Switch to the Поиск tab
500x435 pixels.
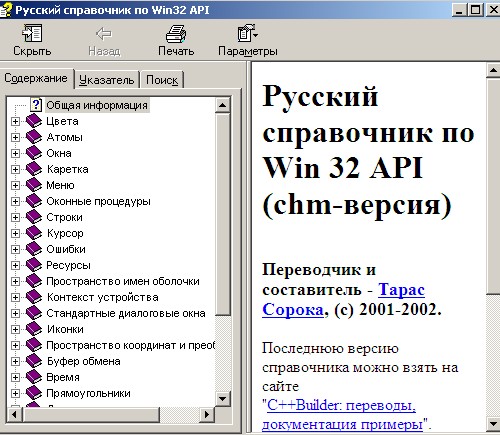(162, 80)
